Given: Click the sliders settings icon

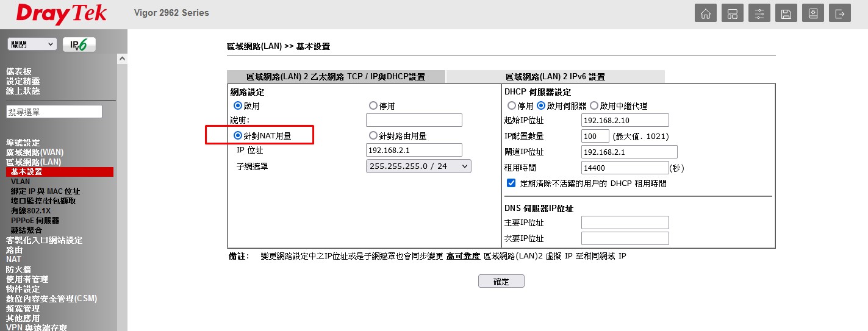Looking at the screenshot, I should (759, 13).
